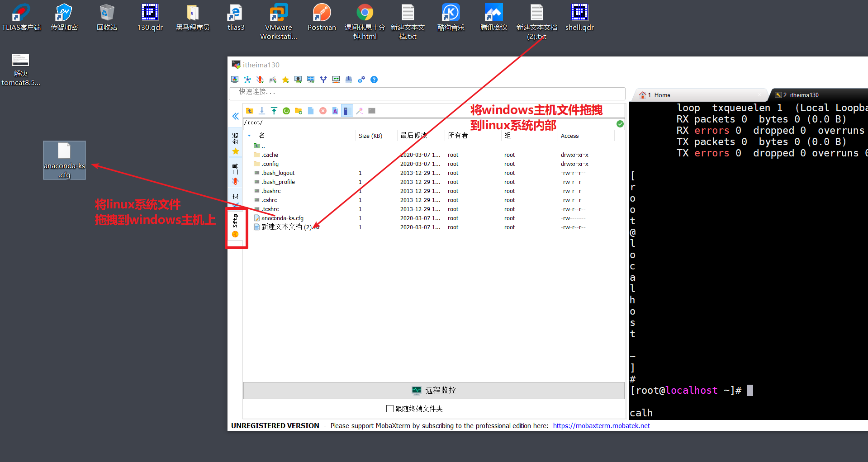Viewport: 868px width, 462px height.
Task: Click the Access column header
Action: [586, 136]
